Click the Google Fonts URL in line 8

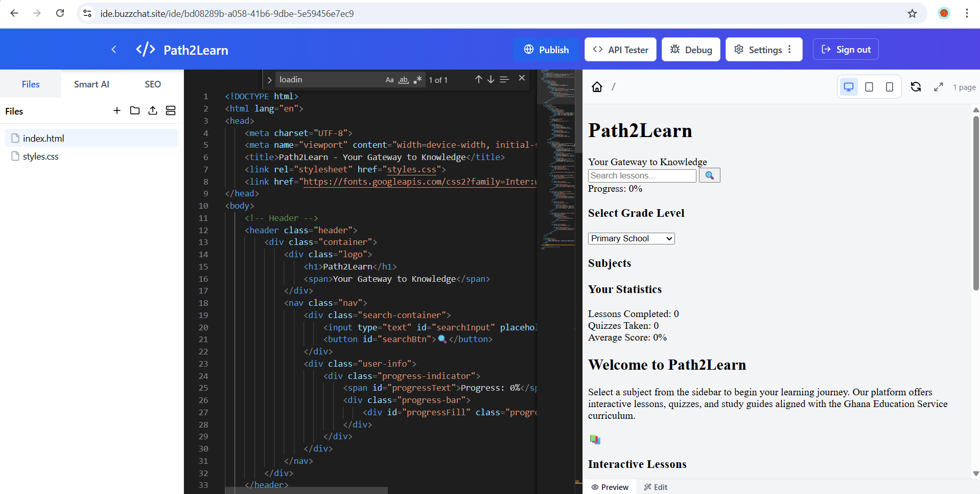pos(420,182)
